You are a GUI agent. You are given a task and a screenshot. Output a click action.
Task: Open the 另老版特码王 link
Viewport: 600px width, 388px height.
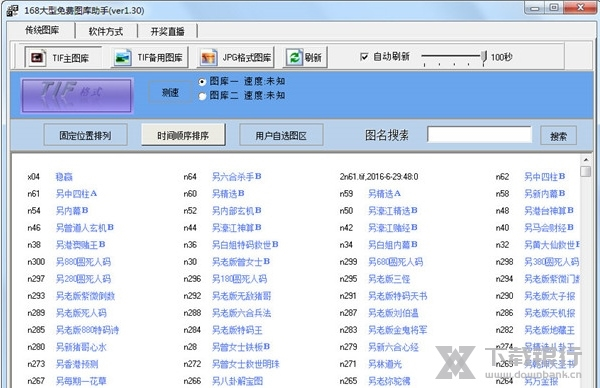237,330
